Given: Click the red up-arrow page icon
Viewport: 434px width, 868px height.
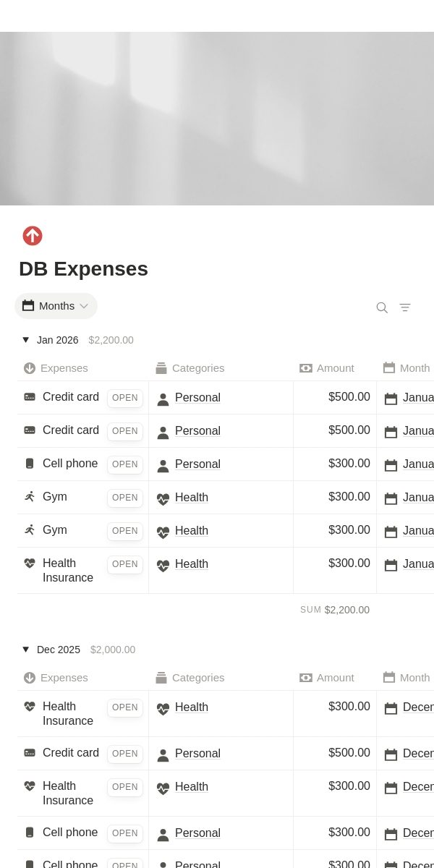Looking at the screenshot, I should (x=33, y=236).
